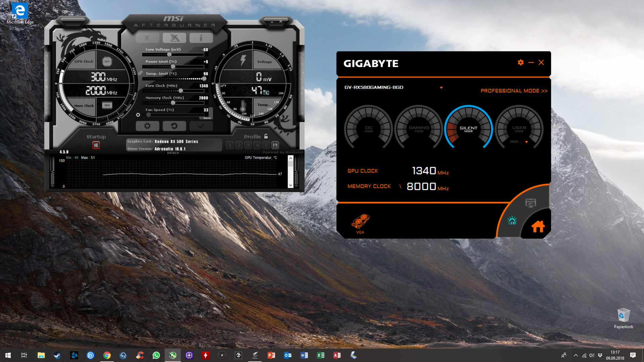Viewport: 644px width, 362px height.
Task: Click the Power Limit slider handle
Action: point(173,66)
